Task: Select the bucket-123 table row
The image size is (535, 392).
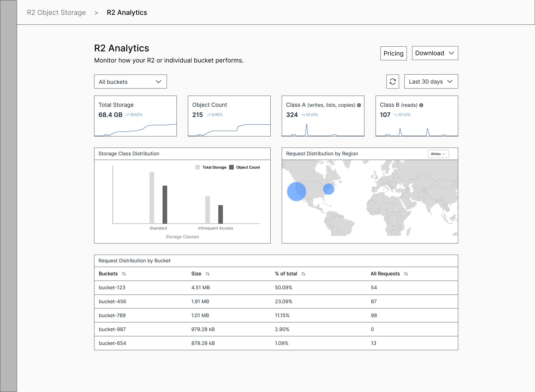Action: [x=276, y=288]
